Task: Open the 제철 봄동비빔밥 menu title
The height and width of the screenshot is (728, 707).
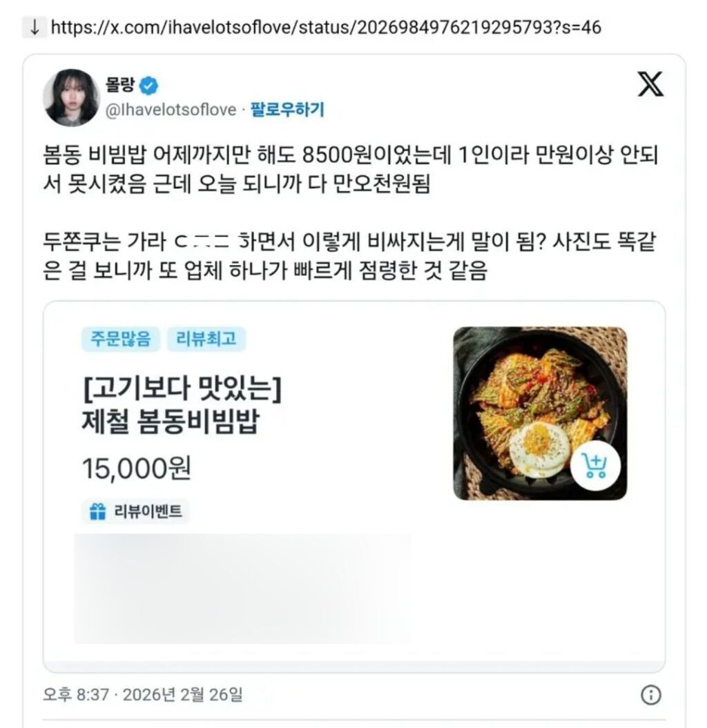Action: tap(182, 404)
